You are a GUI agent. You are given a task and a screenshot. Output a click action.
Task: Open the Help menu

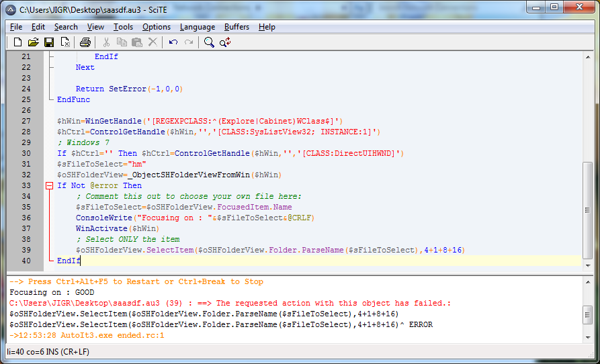(267, 27)
